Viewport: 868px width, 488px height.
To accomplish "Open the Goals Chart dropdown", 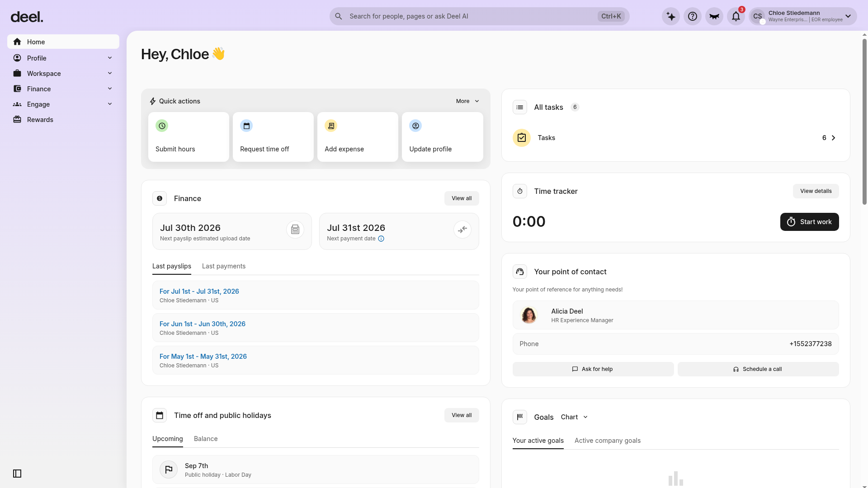I will coord(574,417).
